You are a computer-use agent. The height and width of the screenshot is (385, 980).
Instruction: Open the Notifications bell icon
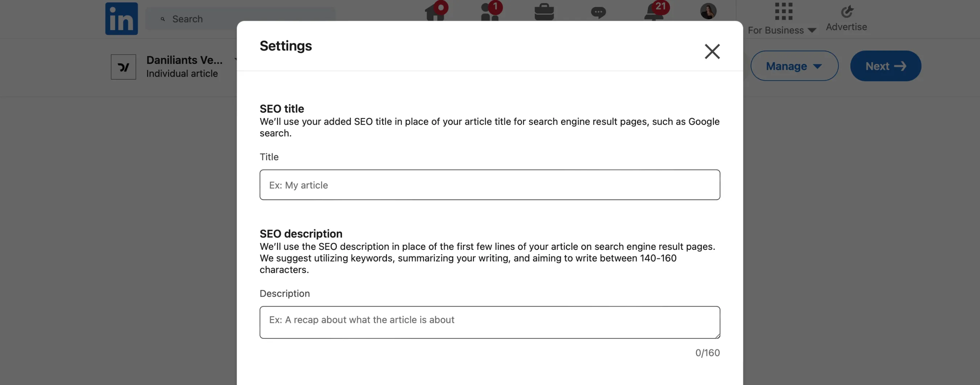click(654, 11)
